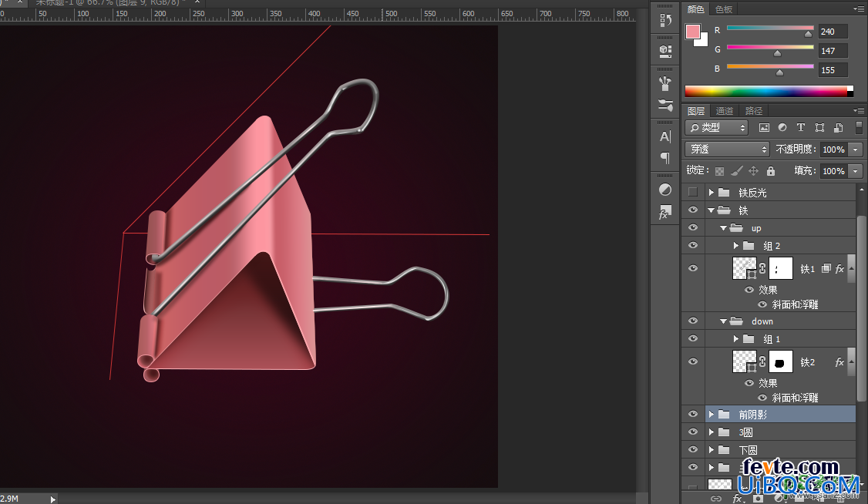Viewport: 868px width, 504px height.
Task: Collapse effects arrow on 铁1 layer
Action: (x=851, y=269)
